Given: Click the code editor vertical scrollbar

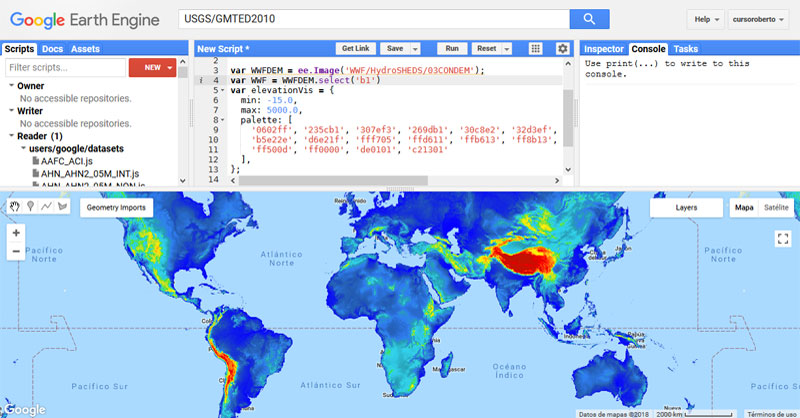Looking at the screenshot, I should 568,118.
